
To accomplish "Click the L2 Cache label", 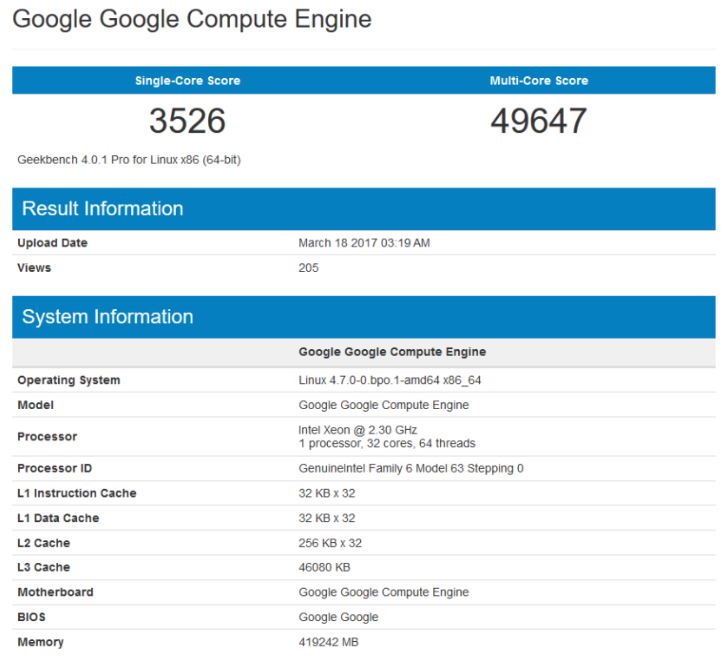I will [44, 543].
